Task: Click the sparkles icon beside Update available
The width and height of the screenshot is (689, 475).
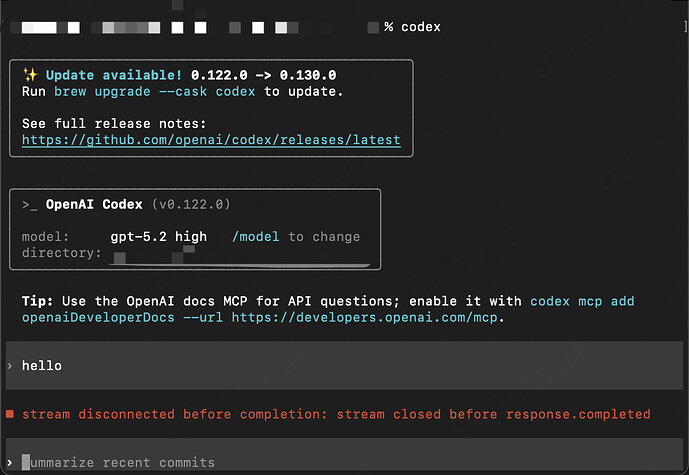Action: (30, 75)
